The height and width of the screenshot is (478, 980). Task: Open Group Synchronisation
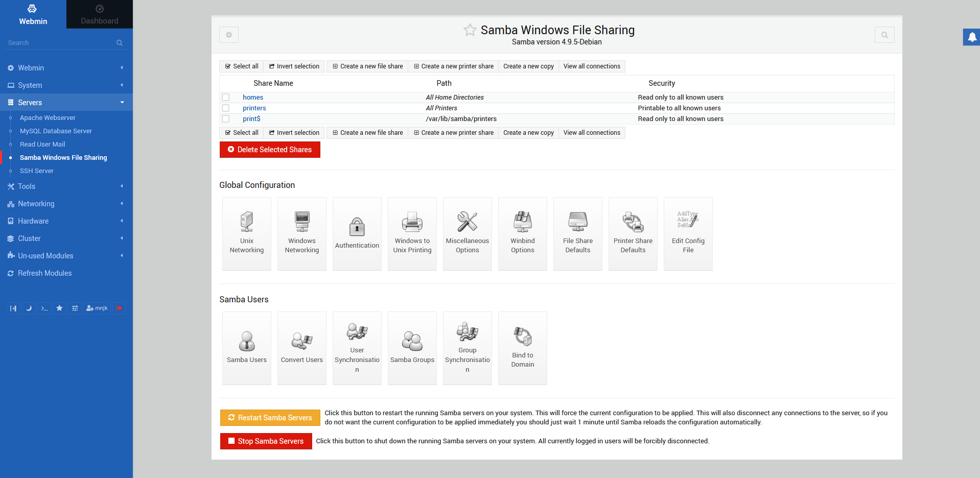pyautogui.click(x=468, y=348)
